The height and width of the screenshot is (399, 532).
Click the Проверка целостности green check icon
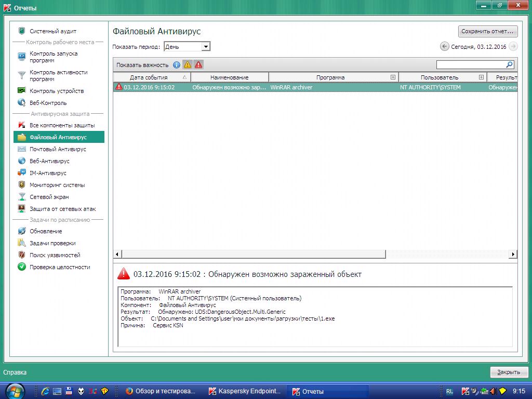22,267
